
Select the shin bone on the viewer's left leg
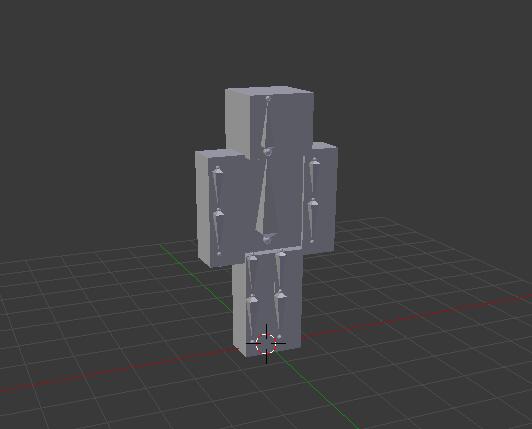[251, 319]
